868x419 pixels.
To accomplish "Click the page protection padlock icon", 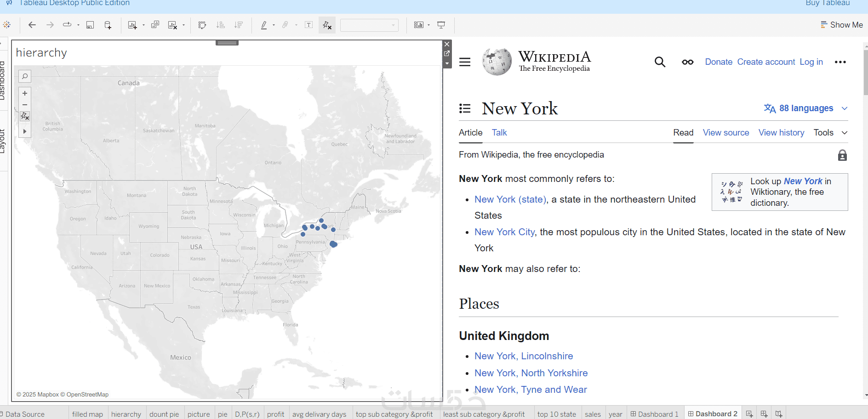I will (842, 155).
